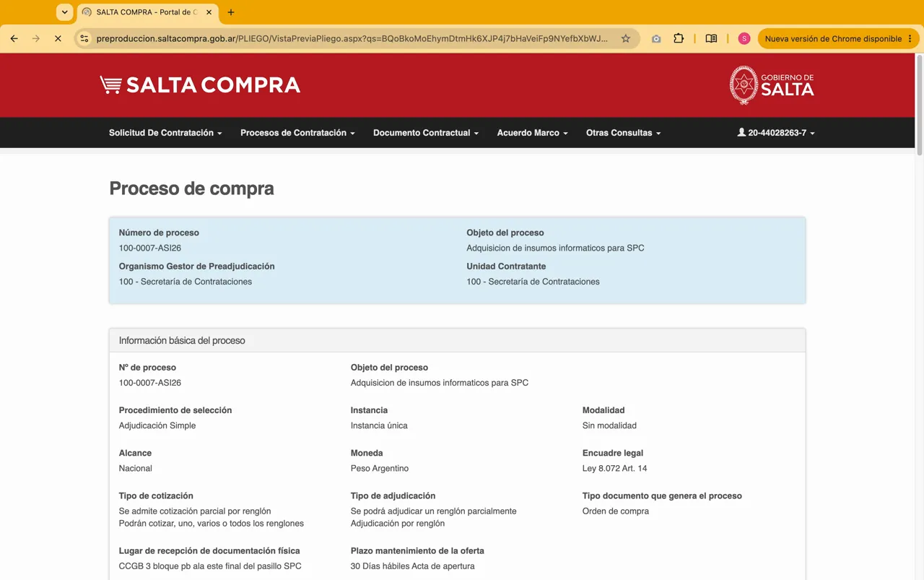Viewport: 924px width, 580px height.
Task: Bookmark this page with the star
Action: pyautogui.click(x=626, y=38)
